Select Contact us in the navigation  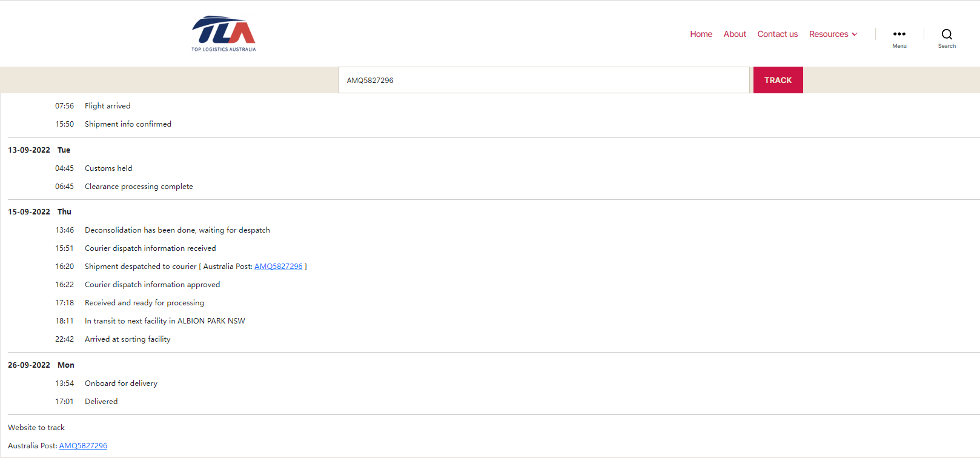point(777,34)
